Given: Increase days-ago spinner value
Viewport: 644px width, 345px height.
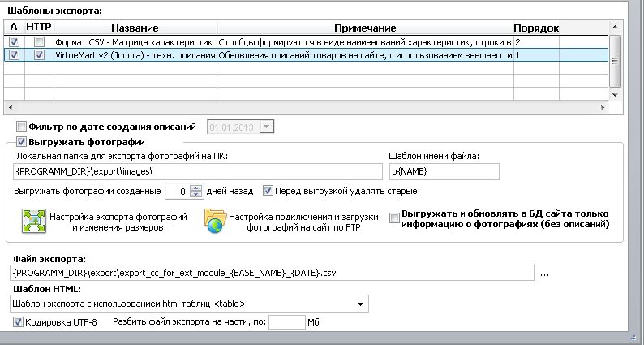Looking at the screenshot, I should [196, 188].
